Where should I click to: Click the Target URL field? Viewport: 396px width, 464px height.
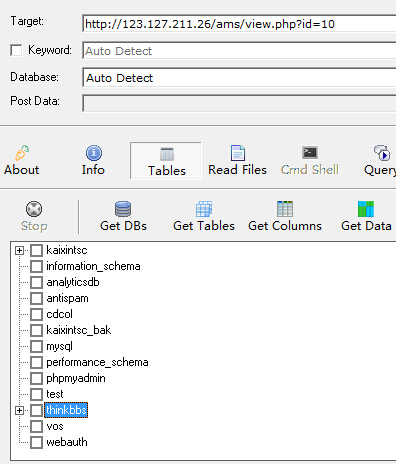click(239, 24)
